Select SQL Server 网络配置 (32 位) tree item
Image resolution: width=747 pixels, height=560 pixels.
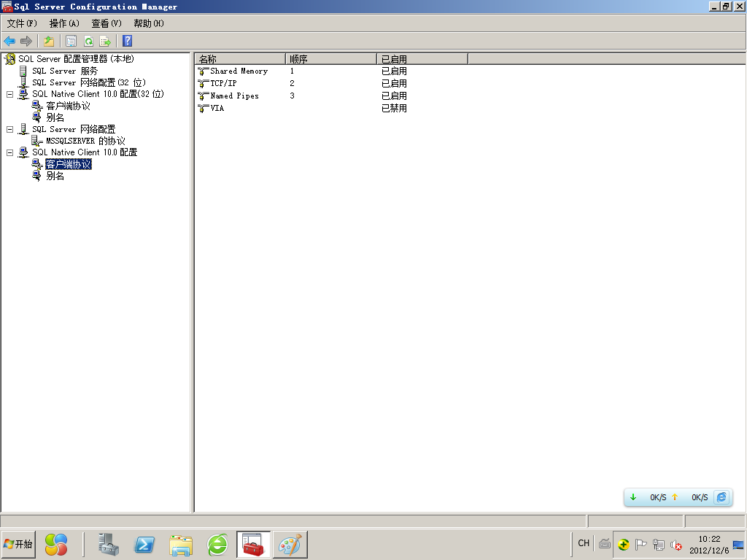point(88,82)
